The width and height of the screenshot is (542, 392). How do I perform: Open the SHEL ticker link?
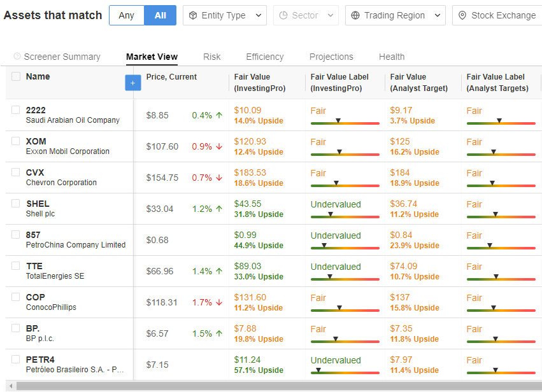pyautogui.click(x=38, y=204)
